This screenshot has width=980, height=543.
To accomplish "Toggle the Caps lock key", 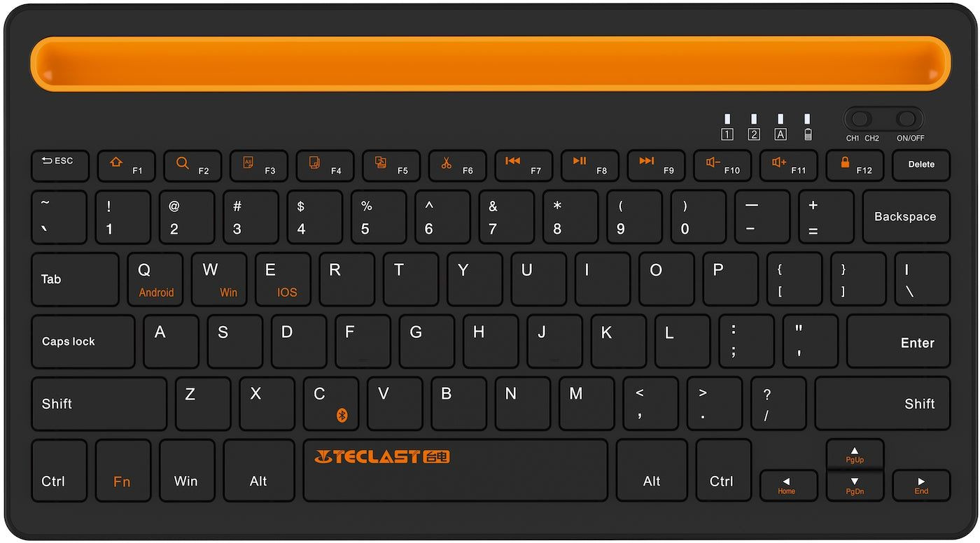I will tap(83, 341).
